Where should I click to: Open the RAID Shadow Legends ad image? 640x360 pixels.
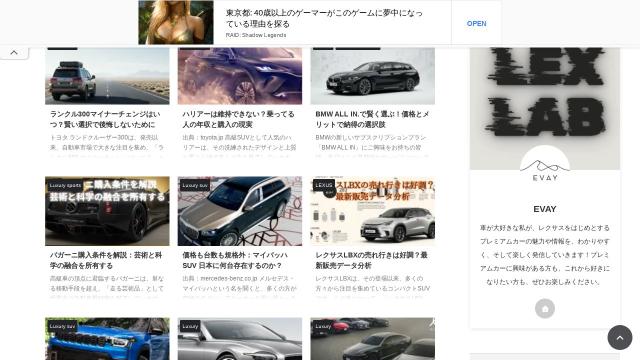tap(176, 22)
